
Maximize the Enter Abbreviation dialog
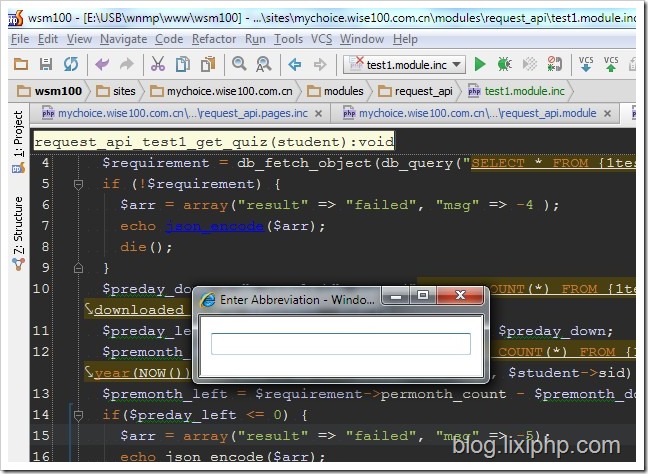[422, 296]
